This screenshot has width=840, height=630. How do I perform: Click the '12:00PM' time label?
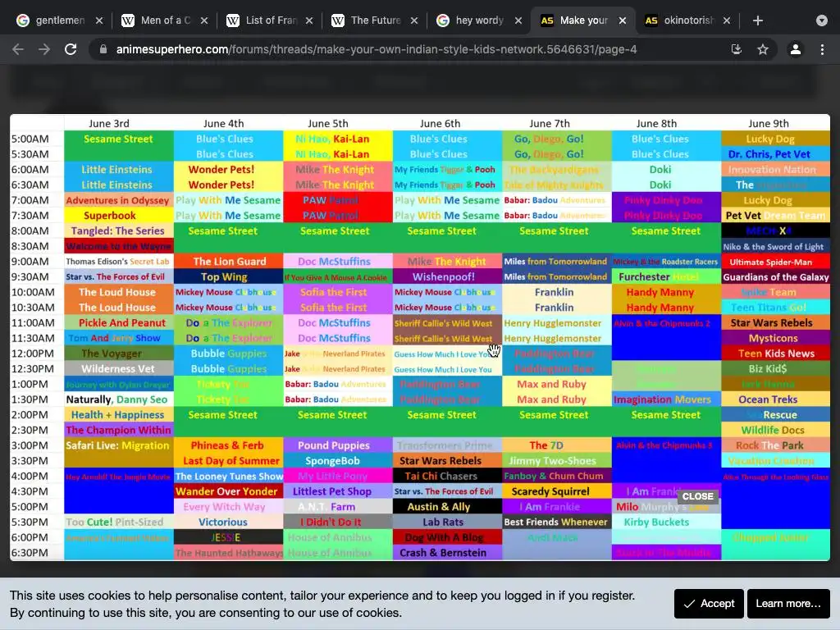pos(33,354)
